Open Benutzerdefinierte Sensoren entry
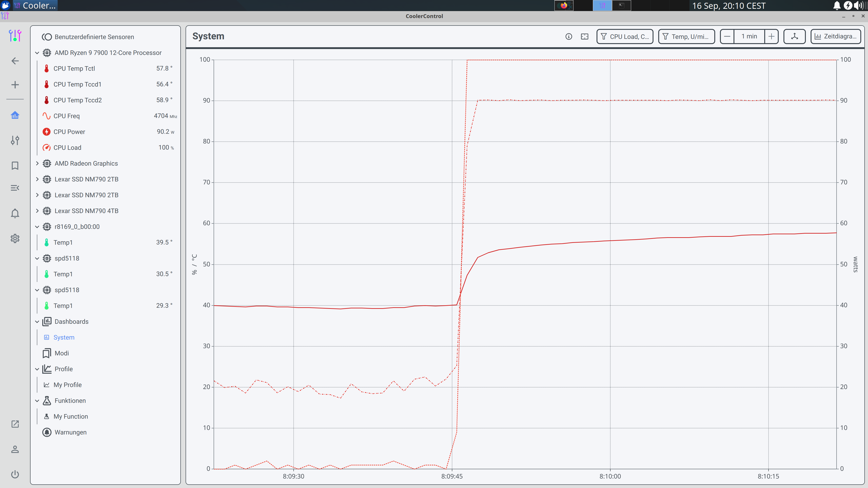The width and height of the screenshot is (868, 488). tap(94, 37)
